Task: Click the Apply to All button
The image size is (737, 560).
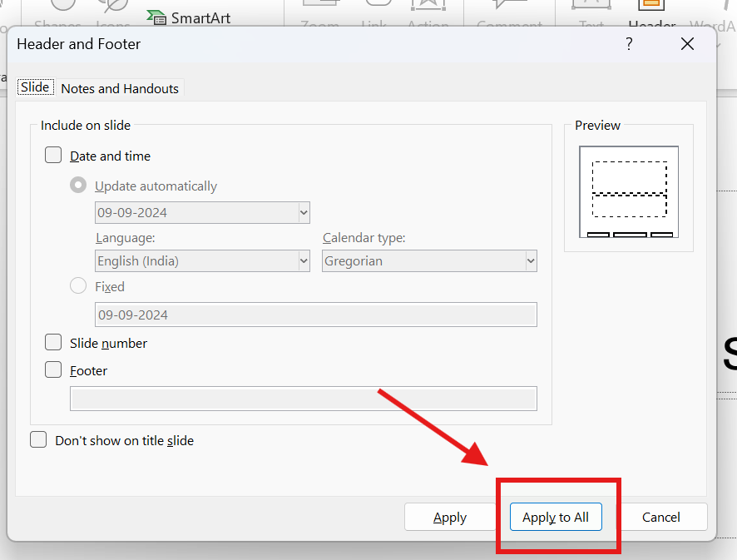Action: point(555,517)
